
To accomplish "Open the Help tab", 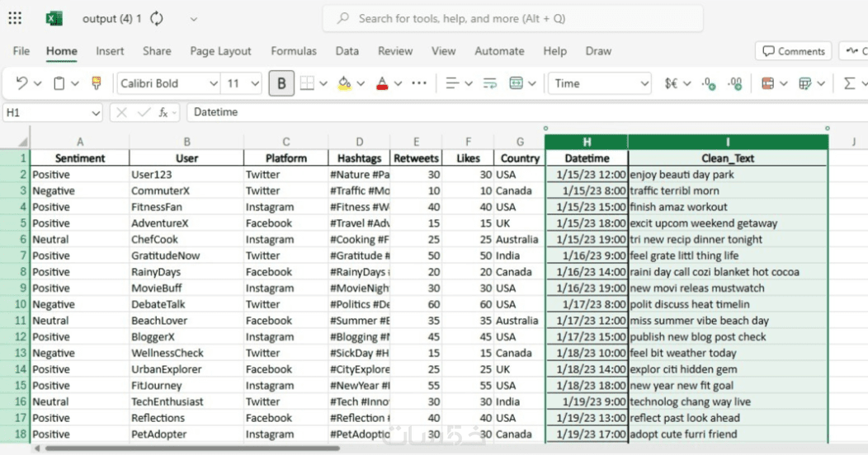I will coord(554,51).
